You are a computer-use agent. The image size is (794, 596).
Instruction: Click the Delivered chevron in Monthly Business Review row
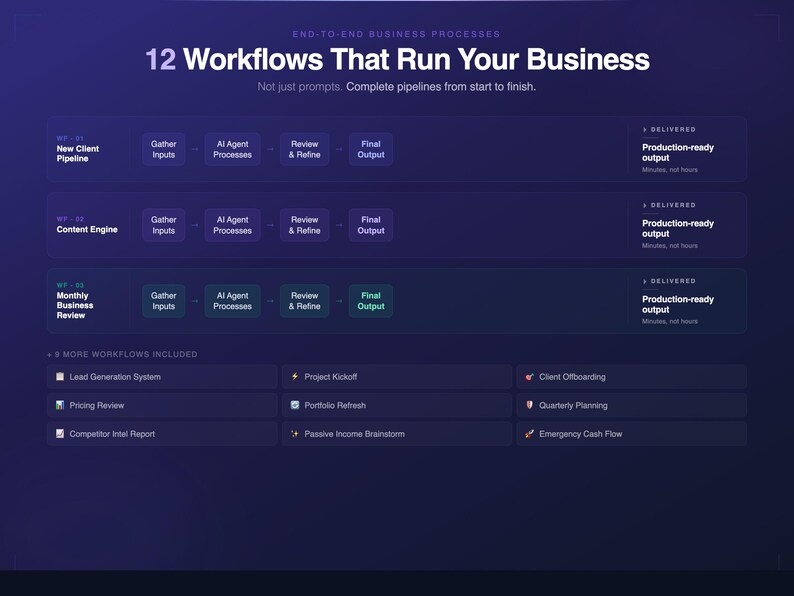coord(645,281)
